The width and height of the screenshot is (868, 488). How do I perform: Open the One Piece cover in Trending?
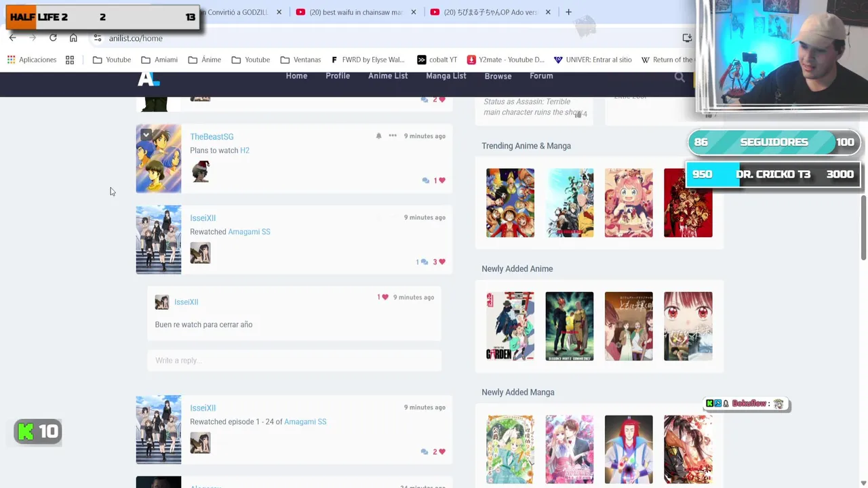coord(510,203)
